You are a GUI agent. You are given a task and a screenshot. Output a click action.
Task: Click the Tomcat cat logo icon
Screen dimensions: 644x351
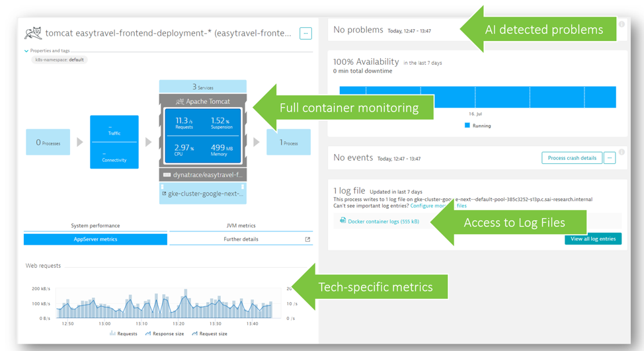(33, 33)
